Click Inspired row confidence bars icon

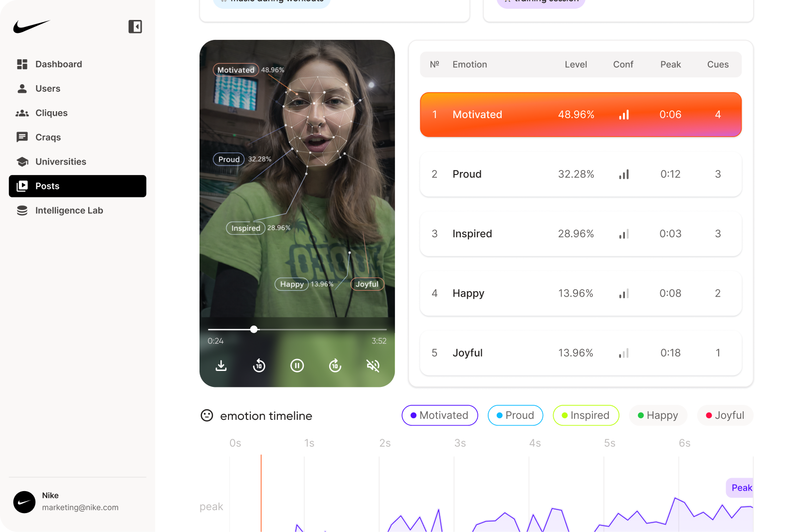coord(624,234)
